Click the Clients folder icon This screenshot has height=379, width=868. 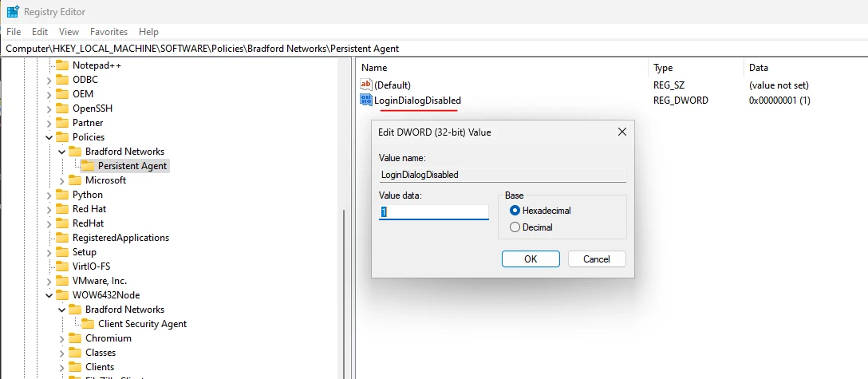pos(75,367)
